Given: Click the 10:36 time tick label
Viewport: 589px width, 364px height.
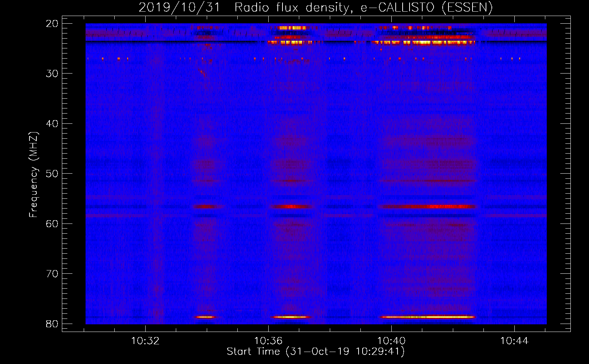Looking at the screenshot, I should click(x=268, y=341).
